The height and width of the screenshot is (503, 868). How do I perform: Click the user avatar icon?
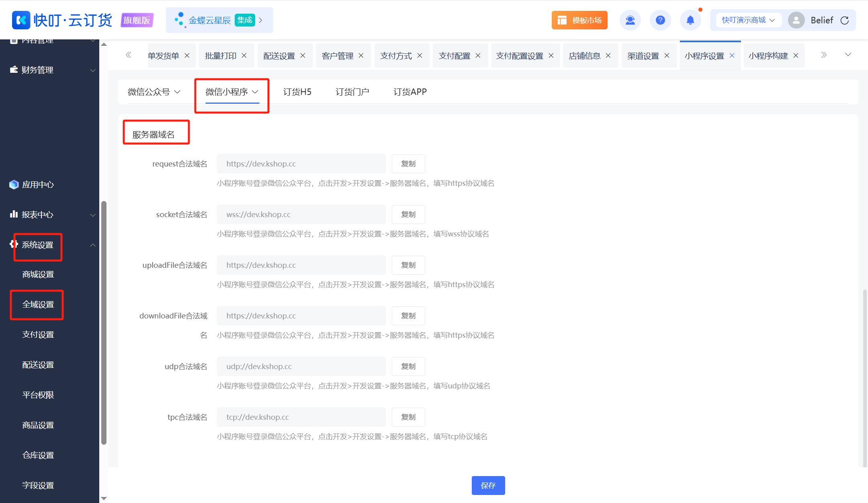coord(796,20)
